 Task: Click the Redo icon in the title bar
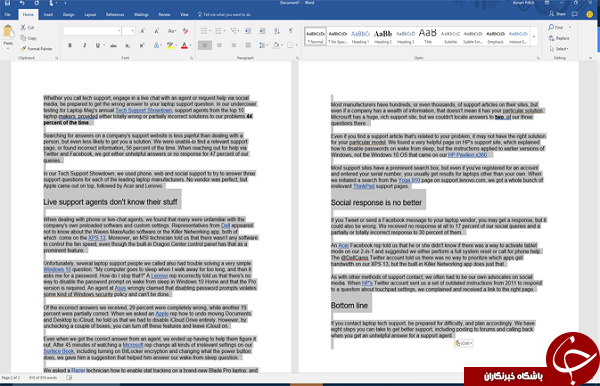click(37, 3)
